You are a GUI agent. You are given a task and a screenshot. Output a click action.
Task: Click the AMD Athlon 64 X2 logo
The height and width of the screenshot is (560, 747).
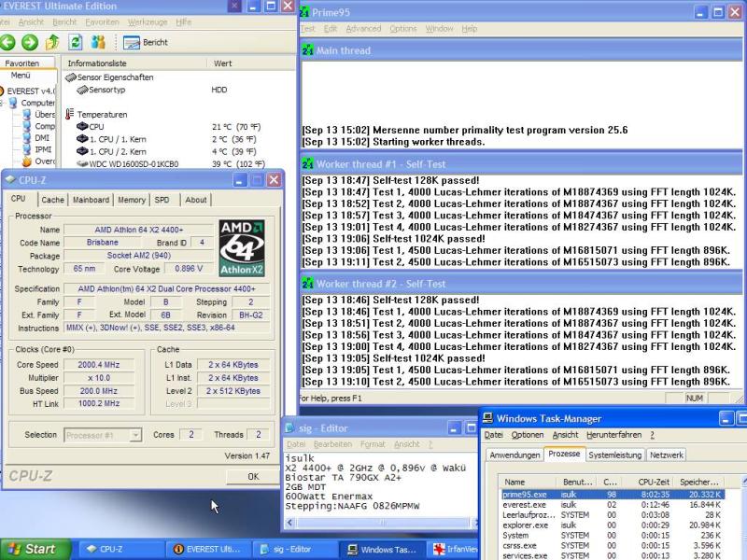point(242,248)
